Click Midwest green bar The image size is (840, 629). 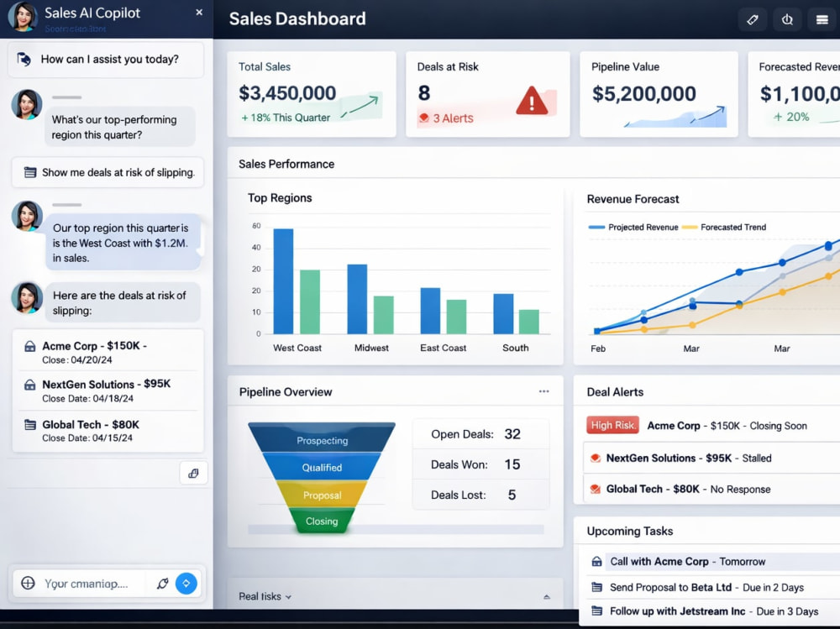(384, 315)
